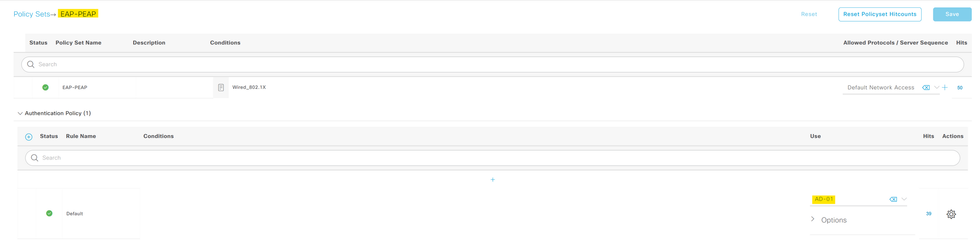The width and height of the screenshot is (980, 242).
Task: Clear the Default Network Access selection
Action: click(926, 88)
